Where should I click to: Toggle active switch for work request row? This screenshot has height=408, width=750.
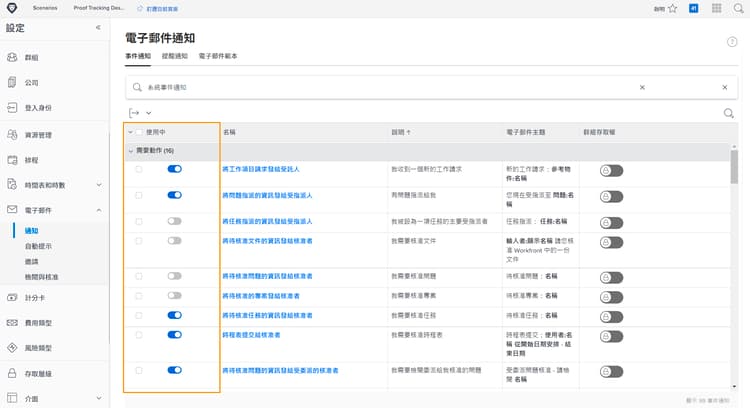tap(175, 169)
